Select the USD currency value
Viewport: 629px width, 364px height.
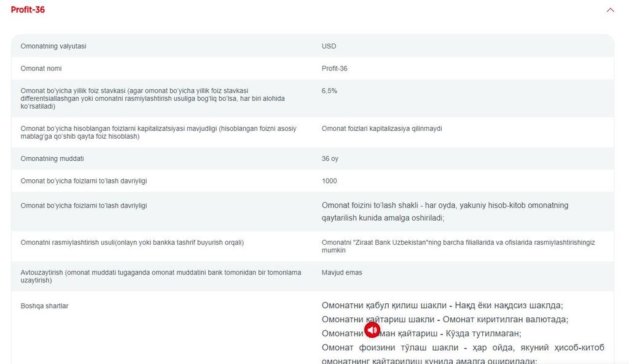pyautogui.click(x=329, y=46)
